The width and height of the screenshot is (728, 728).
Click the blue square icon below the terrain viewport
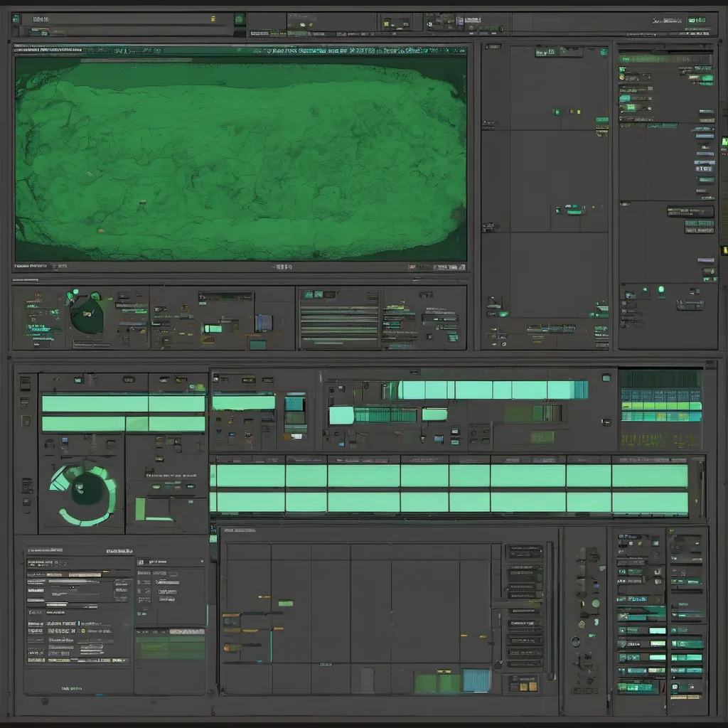[264, 323]
